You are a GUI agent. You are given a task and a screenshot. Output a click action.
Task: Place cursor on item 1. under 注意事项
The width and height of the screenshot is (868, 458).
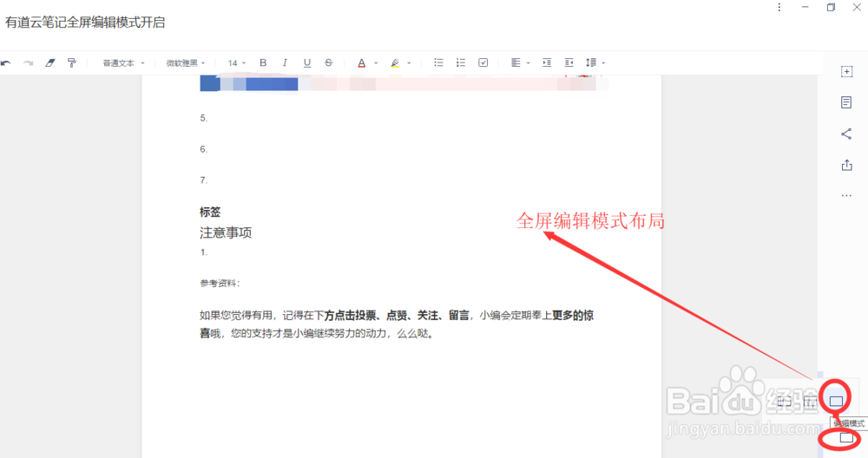tap(204, 252)
